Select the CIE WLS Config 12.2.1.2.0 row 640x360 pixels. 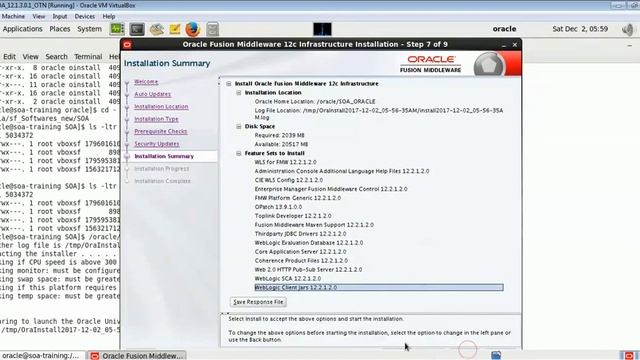[x=289, y=180]
